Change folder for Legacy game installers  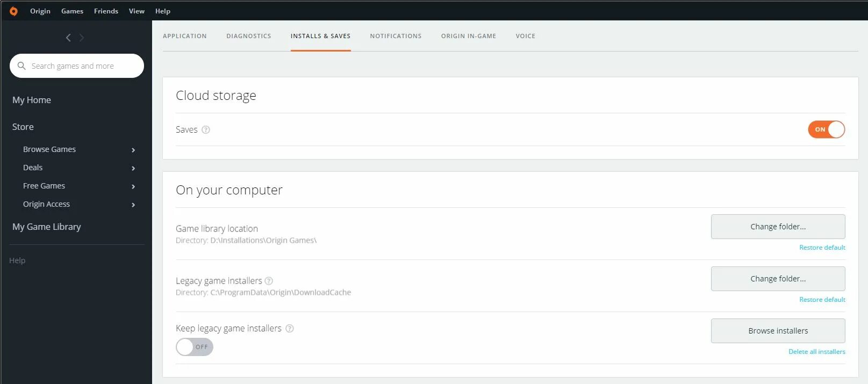(x=778, y=279)
